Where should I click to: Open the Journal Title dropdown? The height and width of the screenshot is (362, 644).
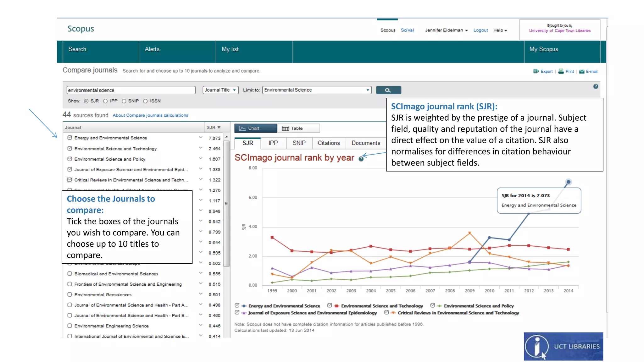click(220, 90)
